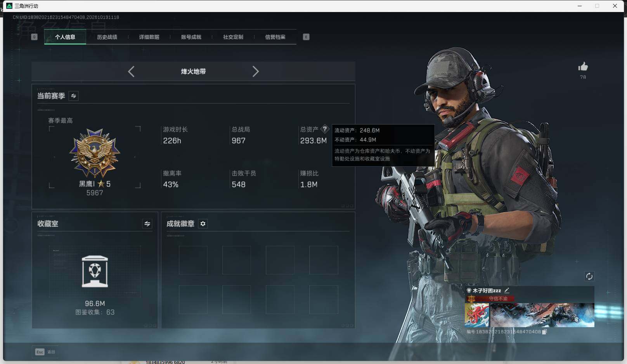Open the 信誉档案 tab
The height and width of the screenshot is (364, 627).
click(x=275, y=37)
